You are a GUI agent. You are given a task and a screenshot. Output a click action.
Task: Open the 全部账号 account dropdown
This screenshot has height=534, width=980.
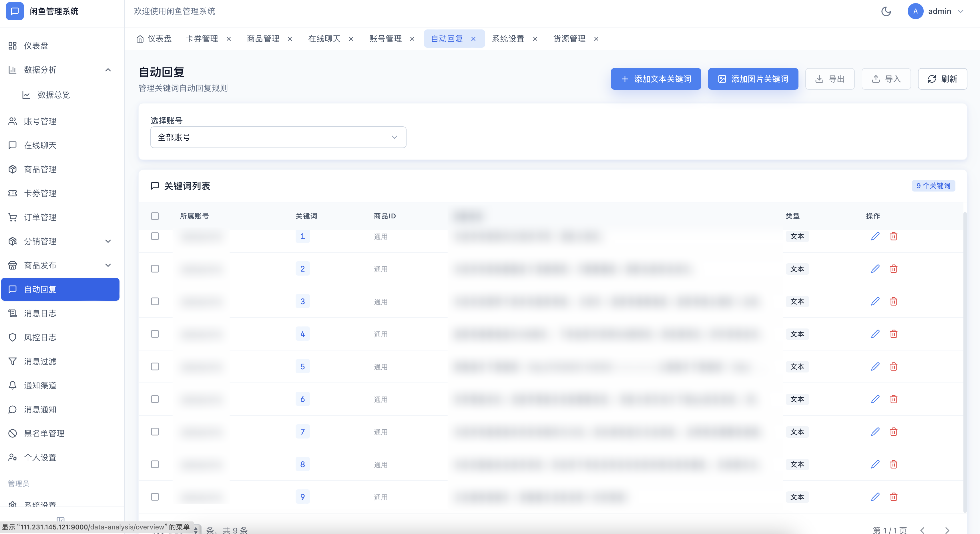click(x=278, y=137)
